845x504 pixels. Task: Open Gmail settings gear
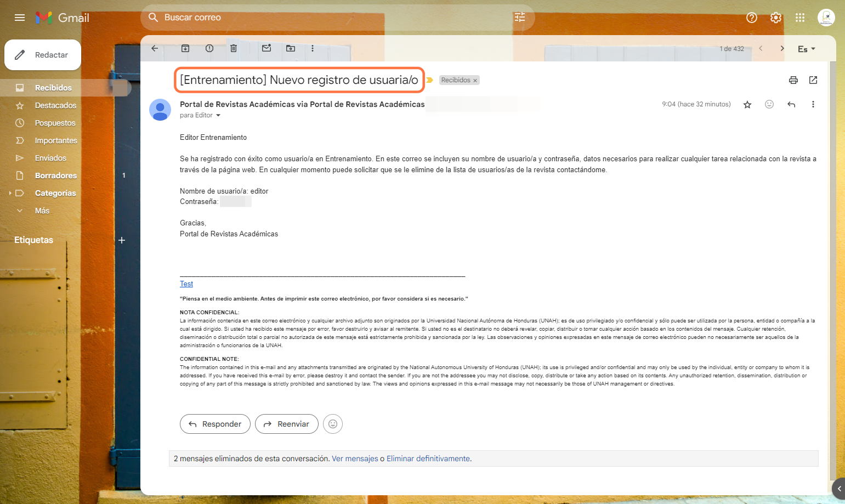[776, 18]
